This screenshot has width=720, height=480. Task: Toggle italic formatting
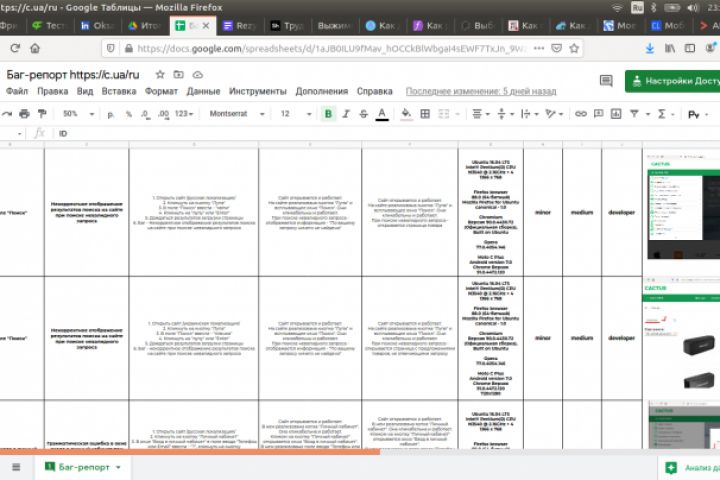(346, 113)
